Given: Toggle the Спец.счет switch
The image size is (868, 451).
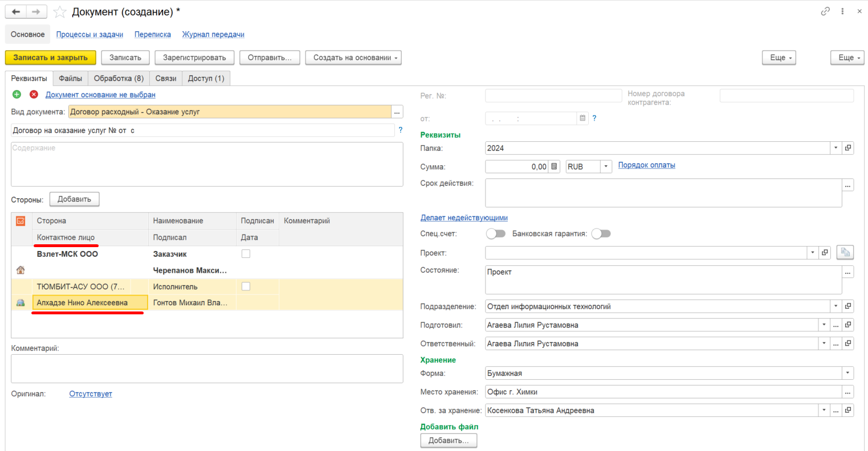Looking at the screenshot, I should pos(496,233).
